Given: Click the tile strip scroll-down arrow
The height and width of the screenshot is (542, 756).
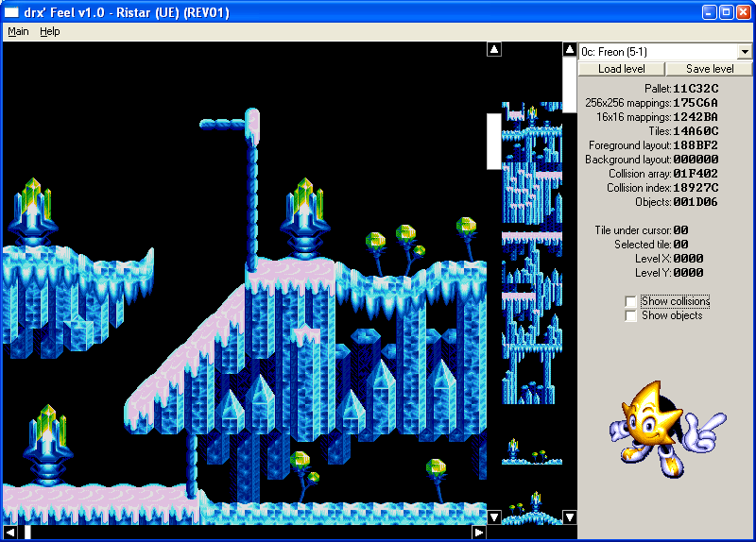Looking at the screenshot, I should pos(570,517).
